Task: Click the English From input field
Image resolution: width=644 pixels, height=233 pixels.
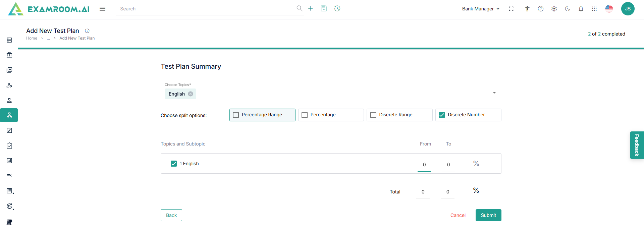Action: [x=424, y=165]
